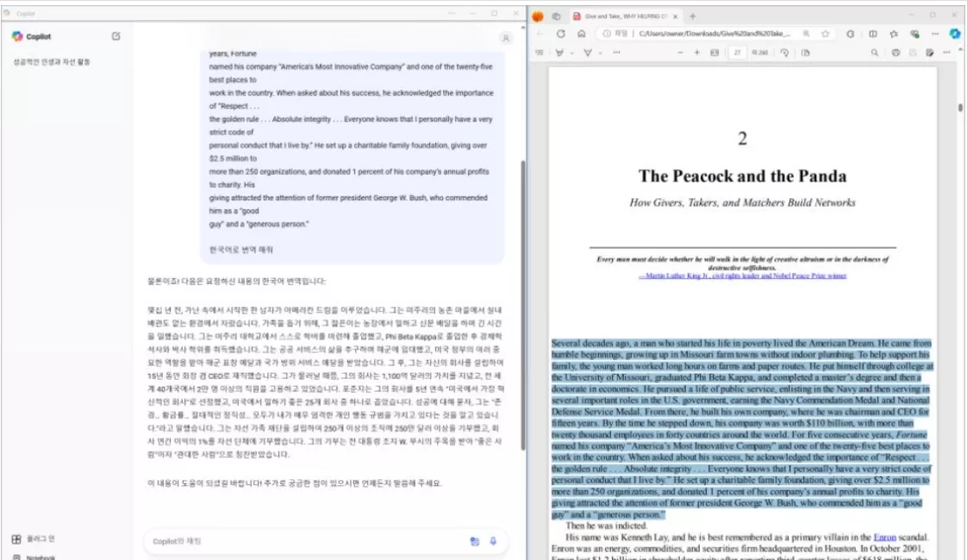Click the zoom in control in the PDF toolbar
The image size is (967, 560).
click(697, 52)
